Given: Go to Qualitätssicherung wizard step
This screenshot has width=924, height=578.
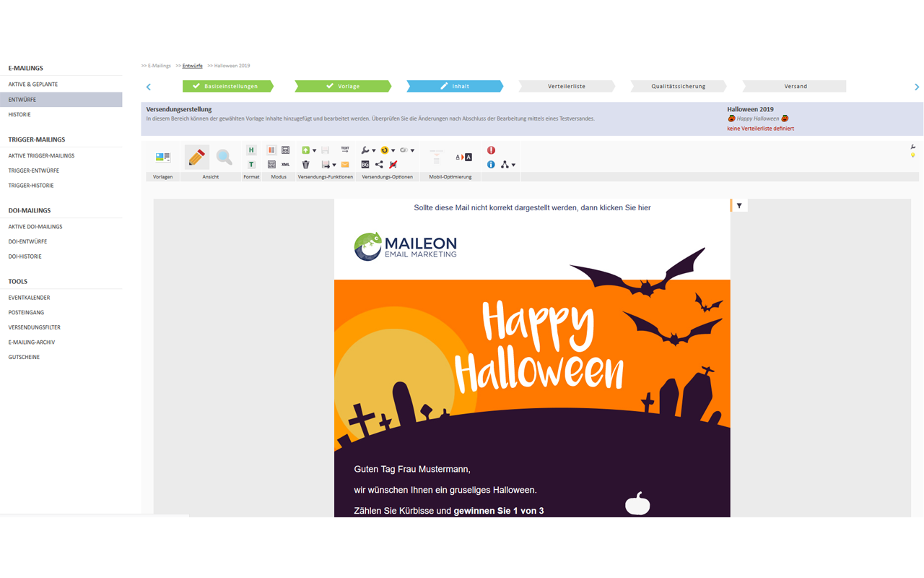Looking at the screenshot, I should (679, 86).
